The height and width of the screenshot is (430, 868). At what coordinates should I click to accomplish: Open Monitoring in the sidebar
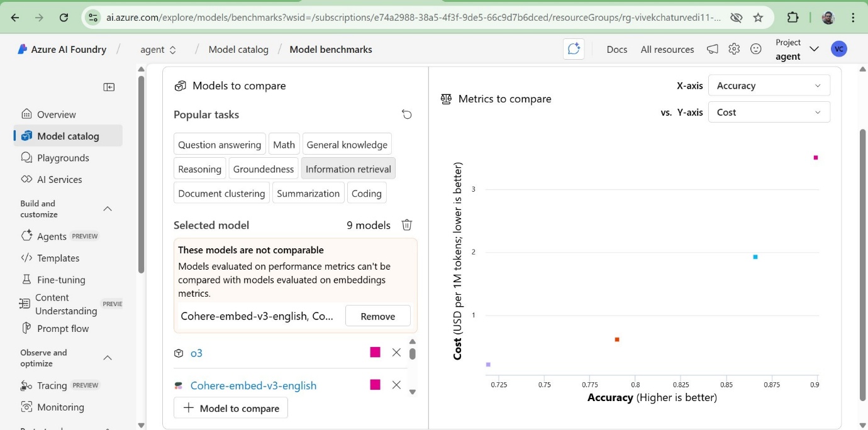(x=68, y=407)
